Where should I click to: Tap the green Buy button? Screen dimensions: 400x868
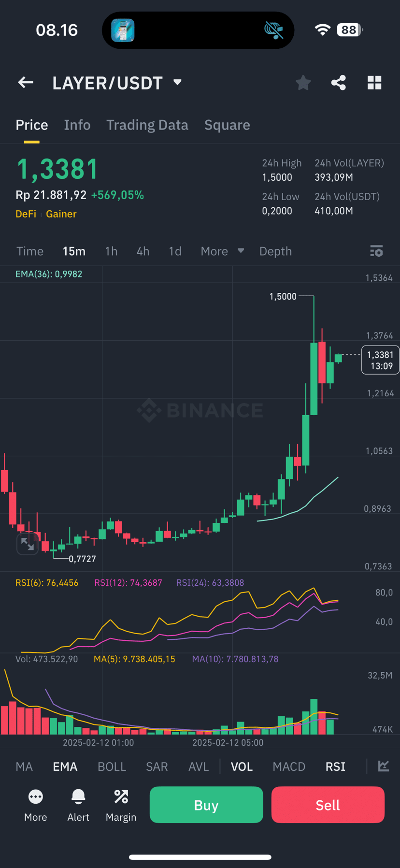point(206,805)
